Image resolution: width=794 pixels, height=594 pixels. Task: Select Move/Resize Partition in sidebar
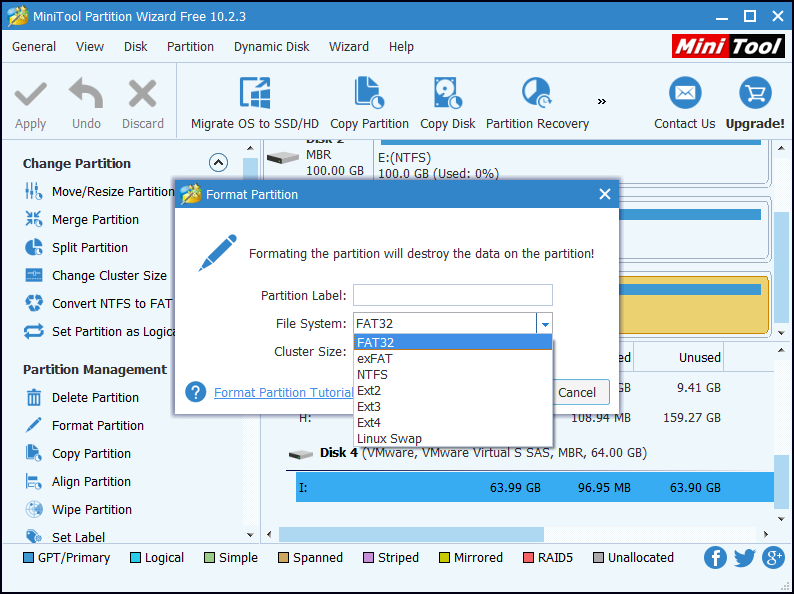click(99, 191)
